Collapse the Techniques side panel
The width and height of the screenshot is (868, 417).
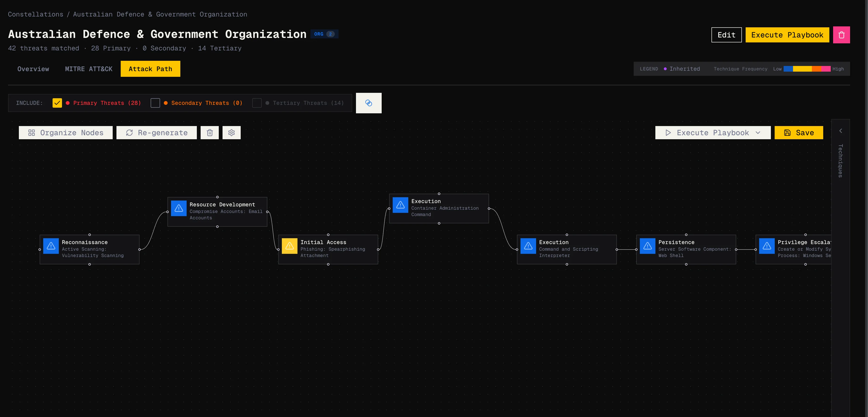click(x=840, y=131)
